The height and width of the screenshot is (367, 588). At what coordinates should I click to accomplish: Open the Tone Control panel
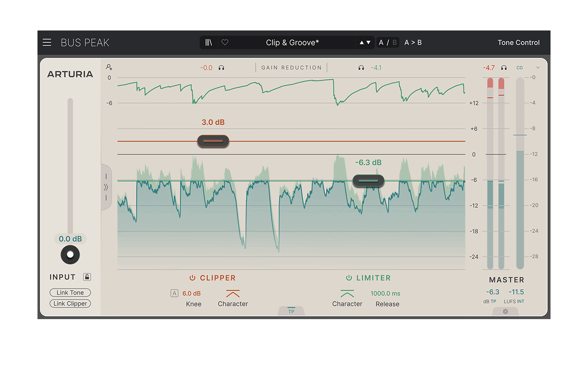(x=519, y=42)
